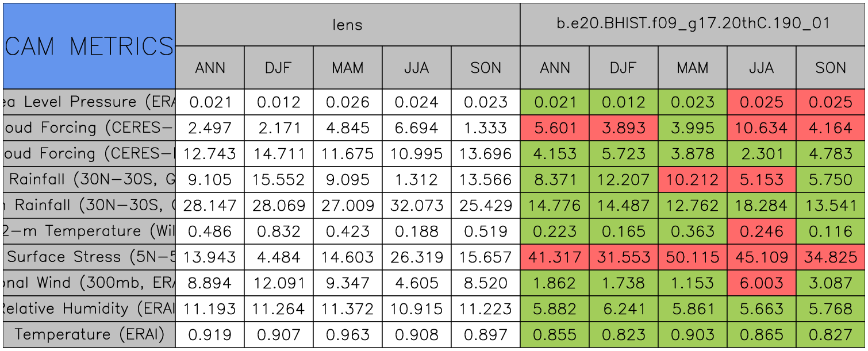Click the CAM METRICS title cell
868x351 pixels.
click(x=89, y=46)
